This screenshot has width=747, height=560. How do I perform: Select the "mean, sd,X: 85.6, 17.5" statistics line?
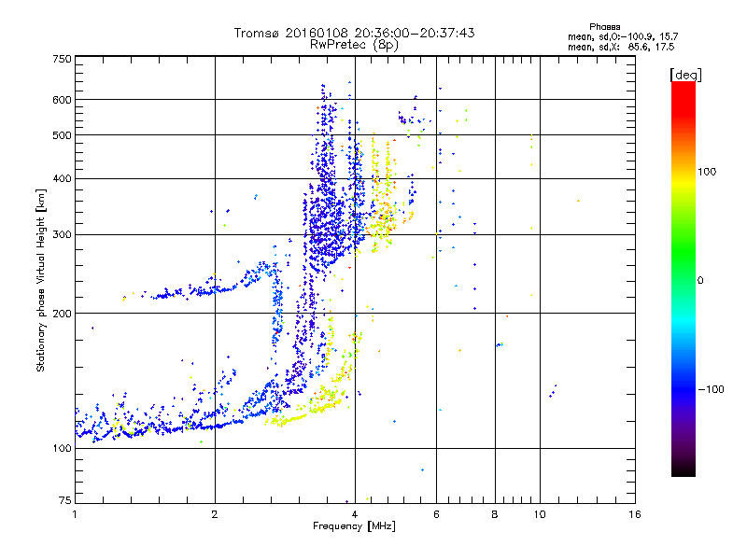[x=621, y=47]
